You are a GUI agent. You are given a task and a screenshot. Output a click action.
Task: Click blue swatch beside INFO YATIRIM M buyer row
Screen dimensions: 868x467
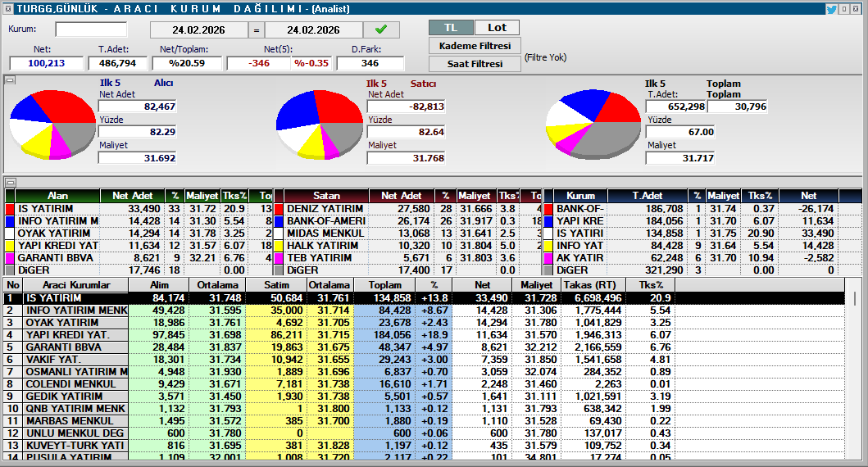tap(9, 221)
